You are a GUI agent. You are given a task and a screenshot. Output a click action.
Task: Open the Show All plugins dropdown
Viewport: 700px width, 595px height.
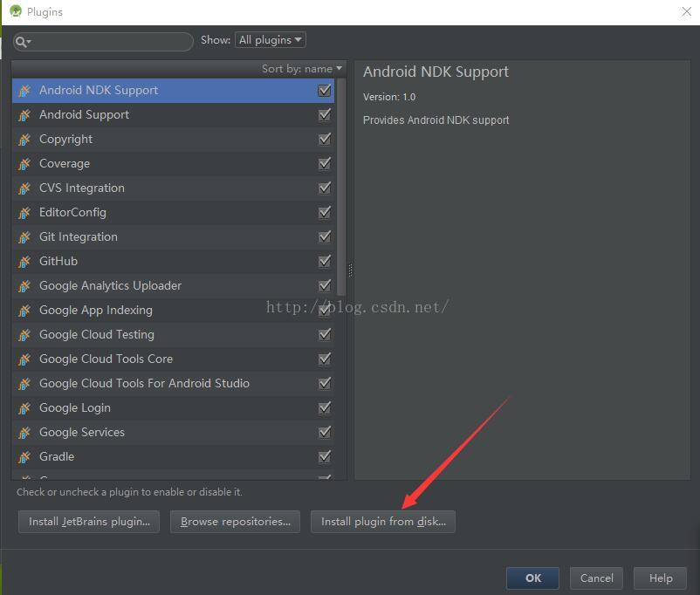271,40
